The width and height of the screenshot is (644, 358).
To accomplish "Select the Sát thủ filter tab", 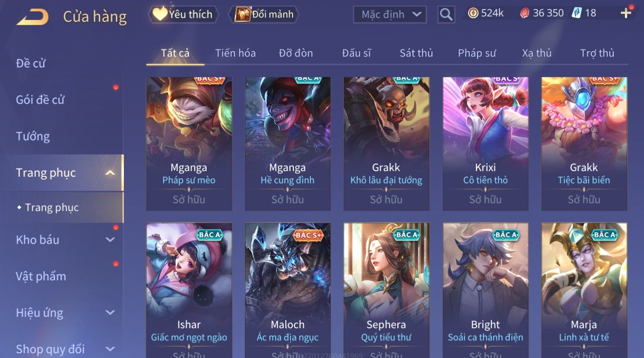I will click(416, 53).
